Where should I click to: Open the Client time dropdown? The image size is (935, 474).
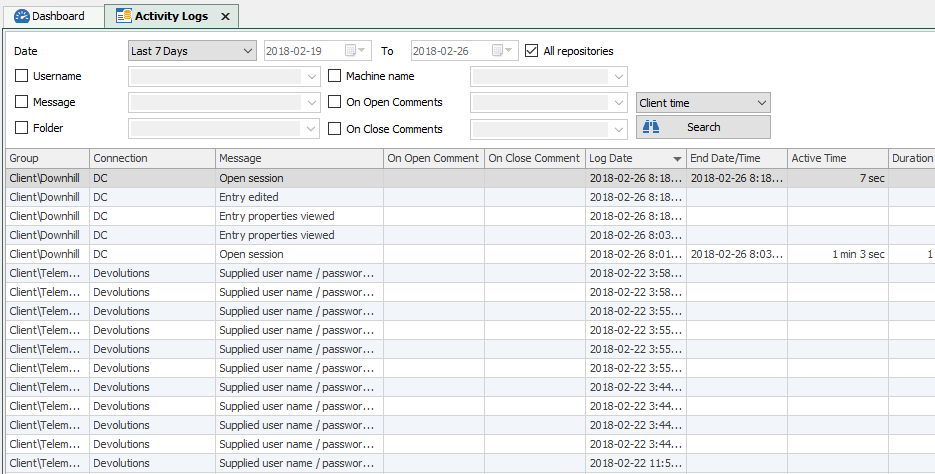(703, 103)
